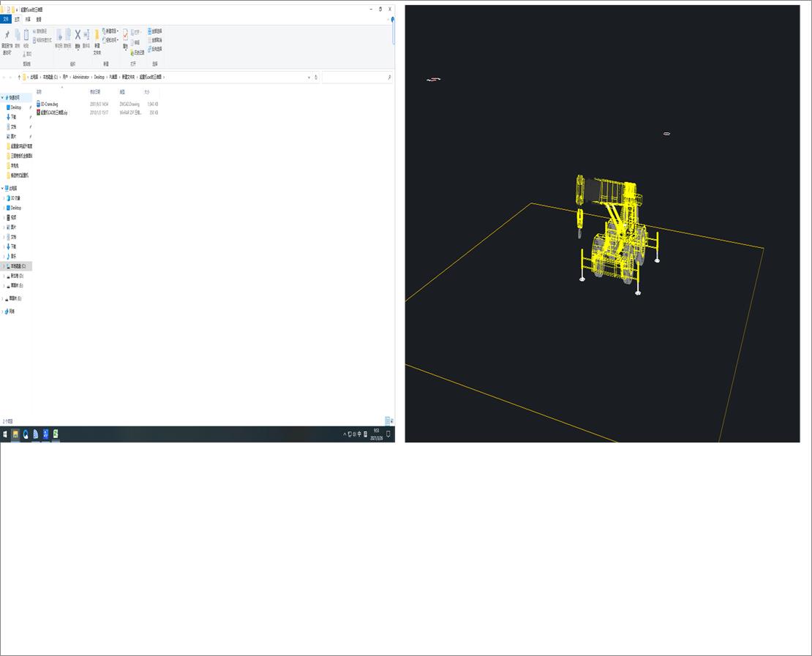Click Desktop in the address breadcrumb
Image resolution: width=812 pixels, height=656 pixels.
(x=99, y=77)
